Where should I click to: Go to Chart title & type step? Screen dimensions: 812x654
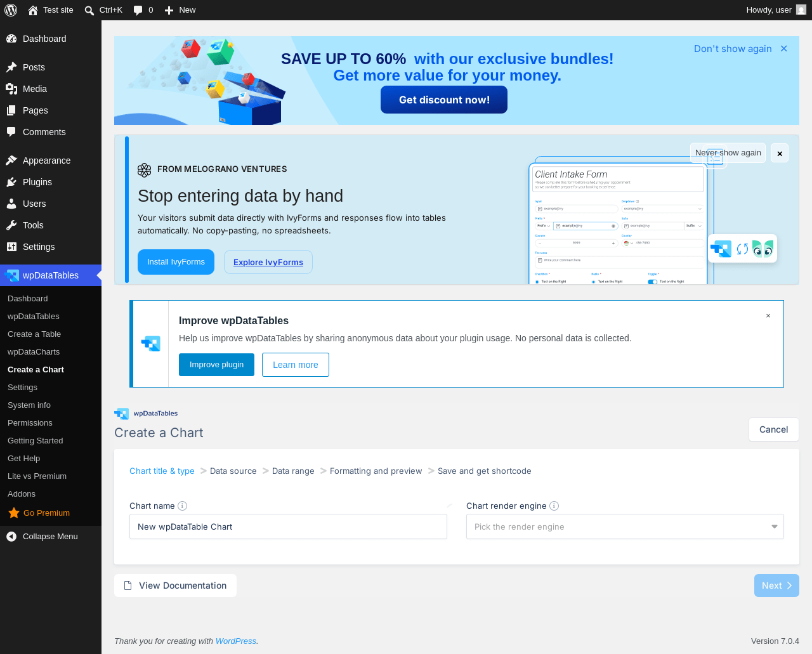coord(162,471)
